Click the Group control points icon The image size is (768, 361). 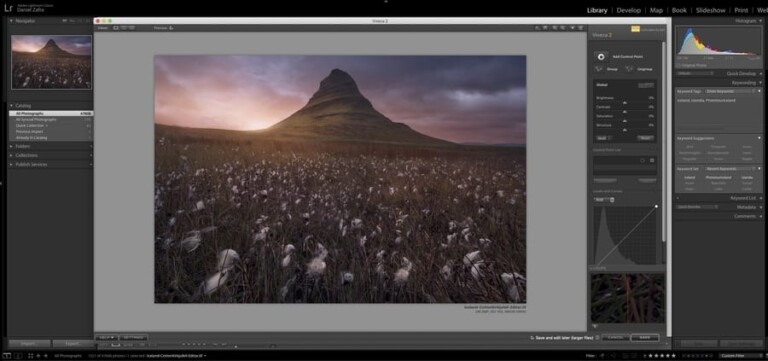599,69
